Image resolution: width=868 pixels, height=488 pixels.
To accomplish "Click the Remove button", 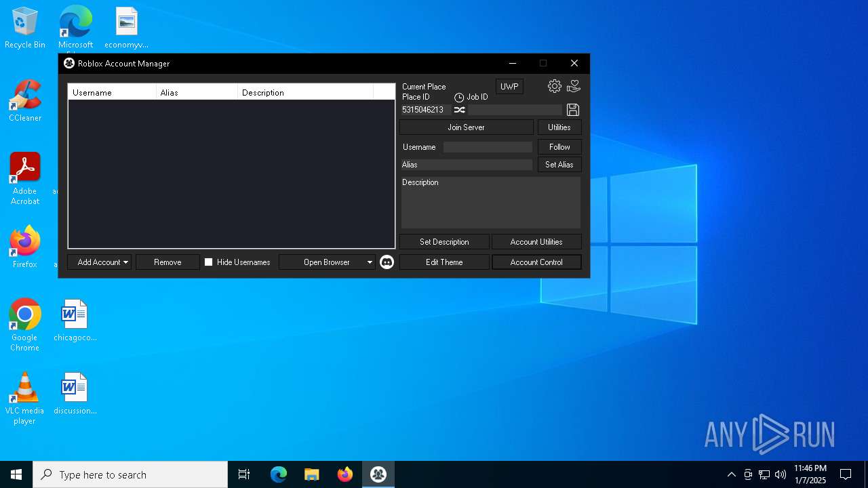I will tap(167, 262).
